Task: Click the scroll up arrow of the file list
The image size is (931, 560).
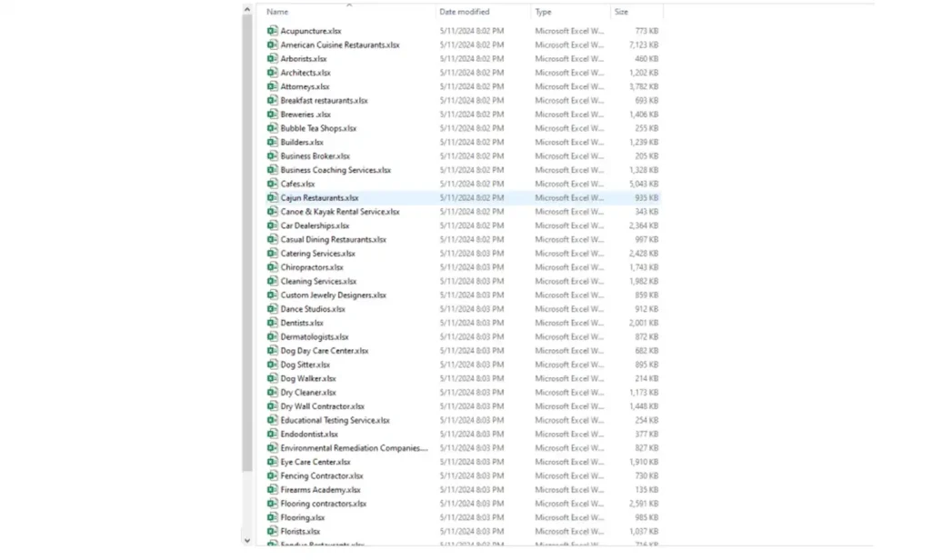Action: [x=247, y=9]
